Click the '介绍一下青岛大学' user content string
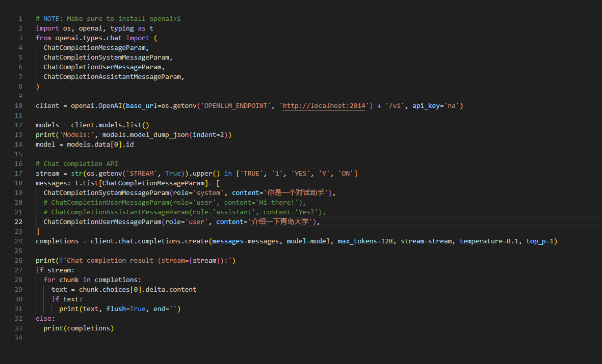The image size is (602, 364). coord(280,221)
